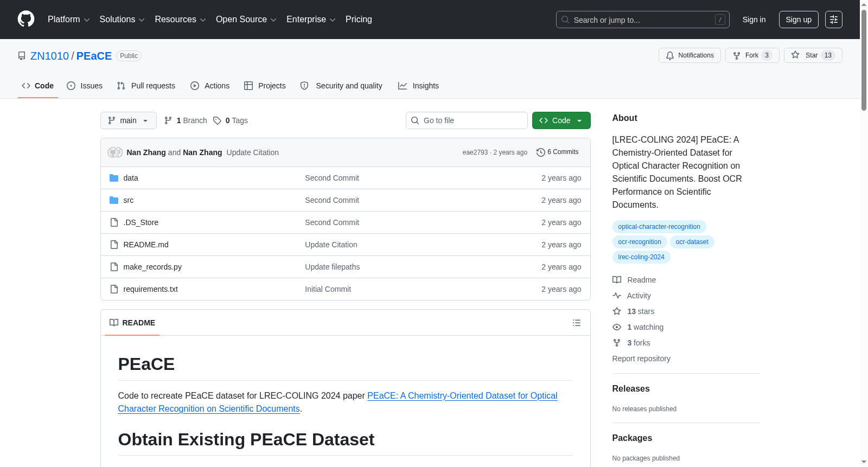Open the requirements.txt file name

tap(151, 289)
